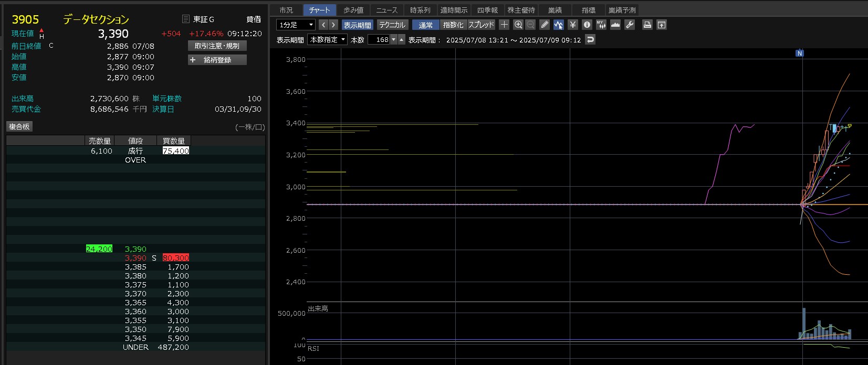Click the 買数量 column header
Image resolution: width=868 pixels, height=365 pixels.
(x=174, y=141)
